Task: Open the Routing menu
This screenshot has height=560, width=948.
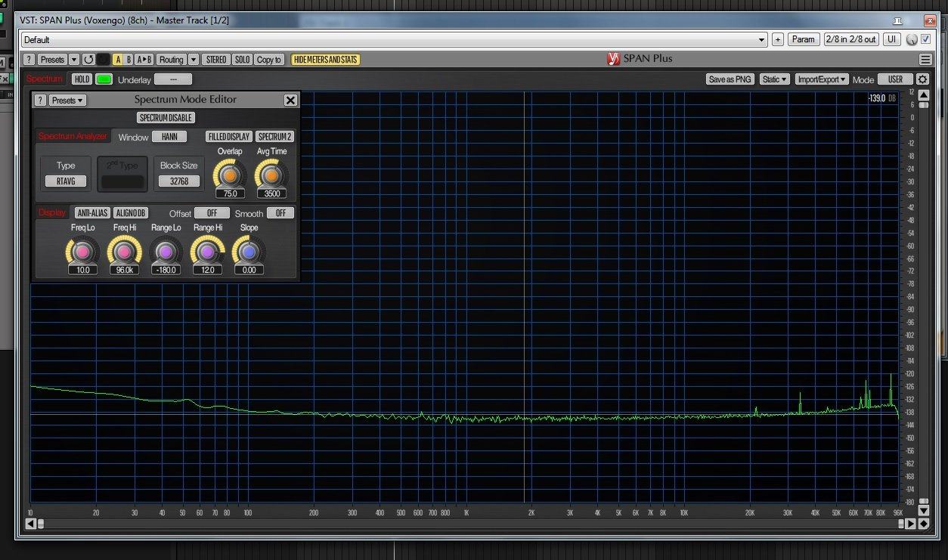Action: pos(172,59)
